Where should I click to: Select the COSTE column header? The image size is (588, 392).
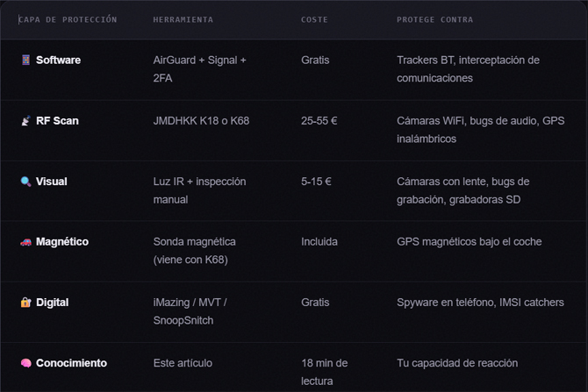(x=314, y=19)
